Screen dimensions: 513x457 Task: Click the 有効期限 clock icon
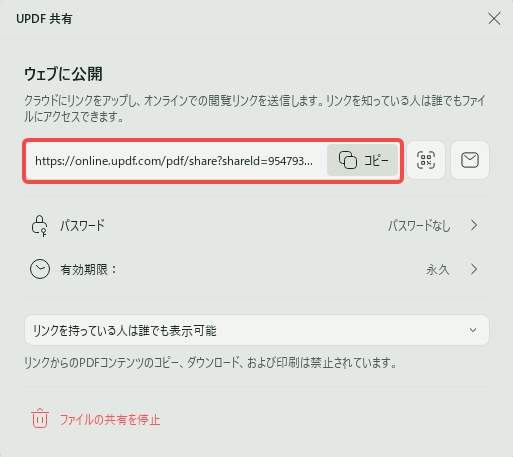tap(40, 269)
